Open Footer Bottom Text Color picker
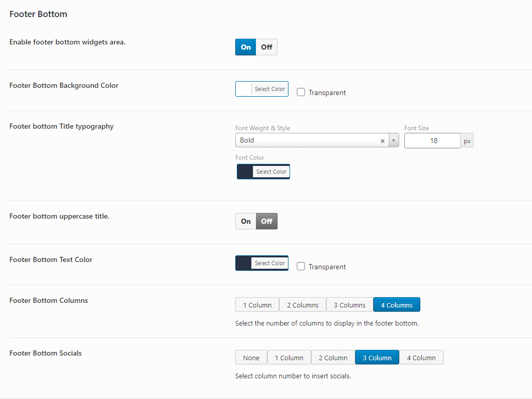The image size is (532, 399). (x=262, y=263)
